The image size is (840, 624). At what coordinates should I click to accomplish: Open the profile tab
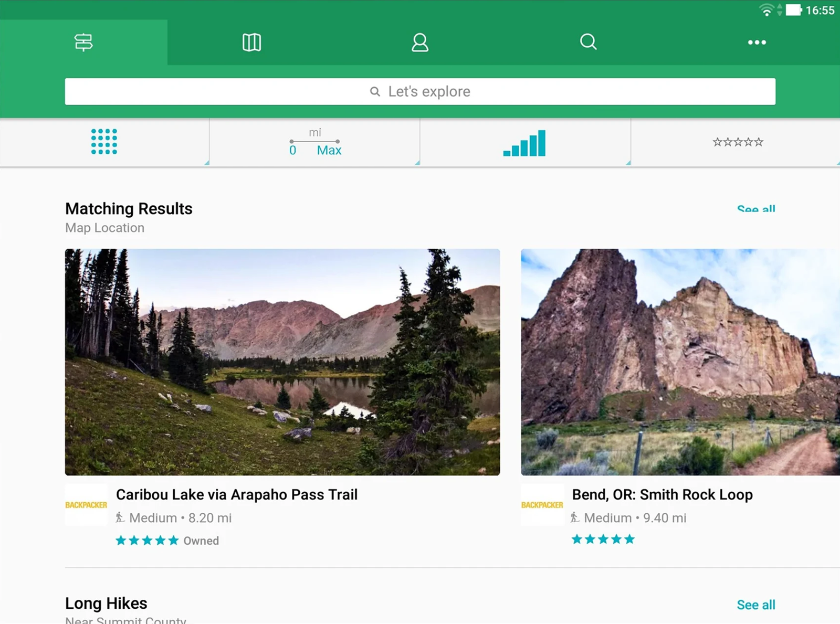pyautogui.click(x=419, y=42)
